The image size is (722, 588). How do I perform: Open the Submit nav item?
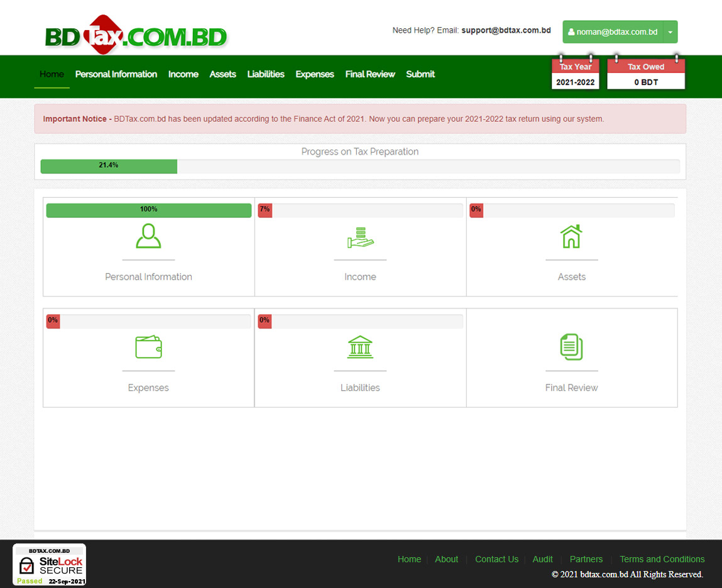(420, 74)
